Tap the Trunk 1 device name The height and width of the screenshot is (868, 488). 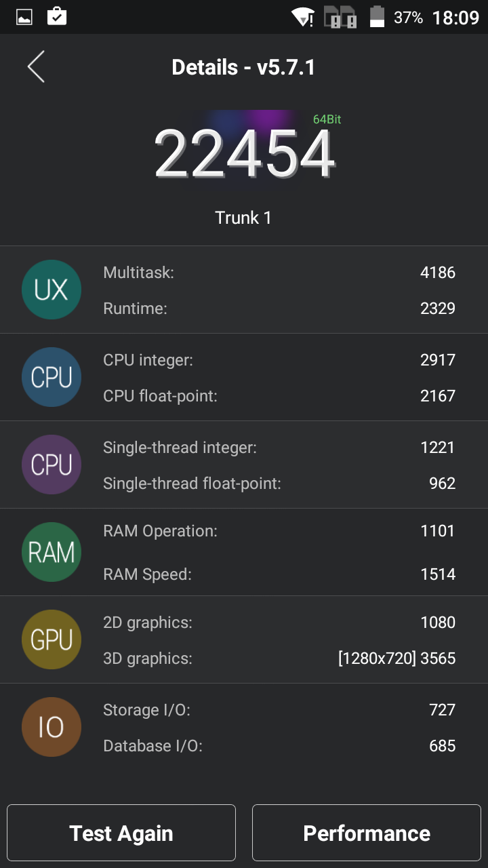(x=243, y=218)
